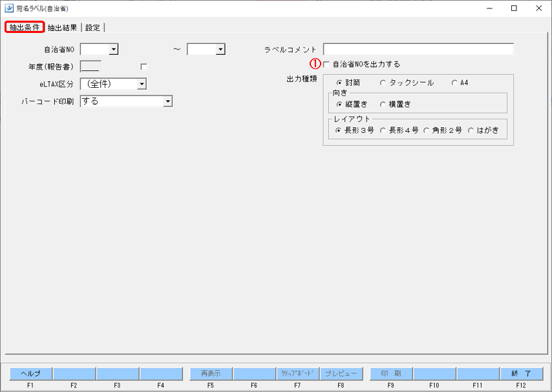Image resolution: width=552 pixels, height=392 pixels.
Task: Click the ラベルコメント text field
Action: (x=418, y=49)
